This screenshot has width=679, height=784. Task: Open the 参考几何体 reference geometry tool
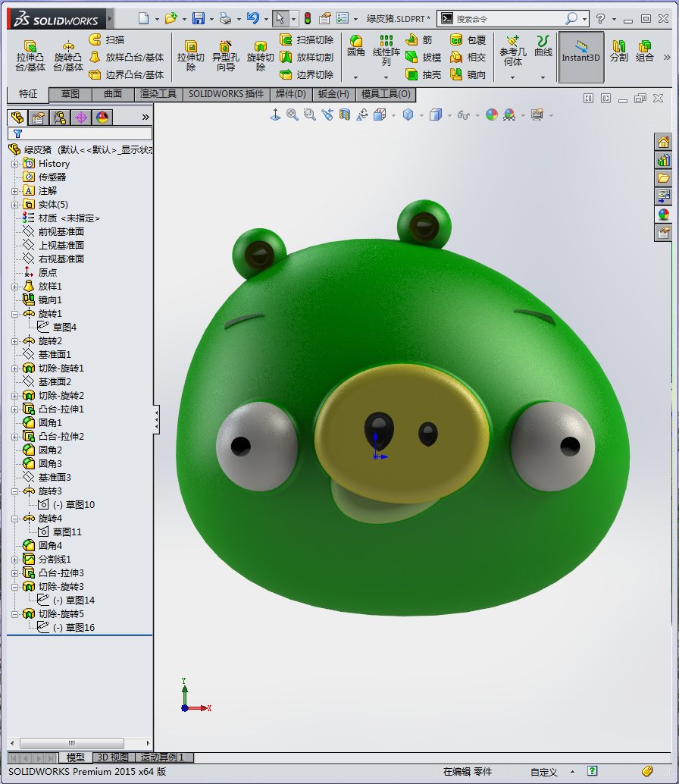[512, 51]
